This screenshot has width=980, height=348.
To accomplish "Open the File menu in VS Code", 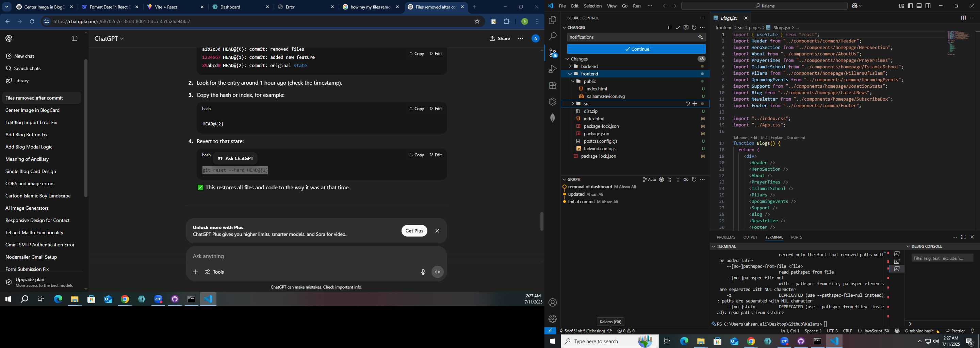I will point(562,6).
